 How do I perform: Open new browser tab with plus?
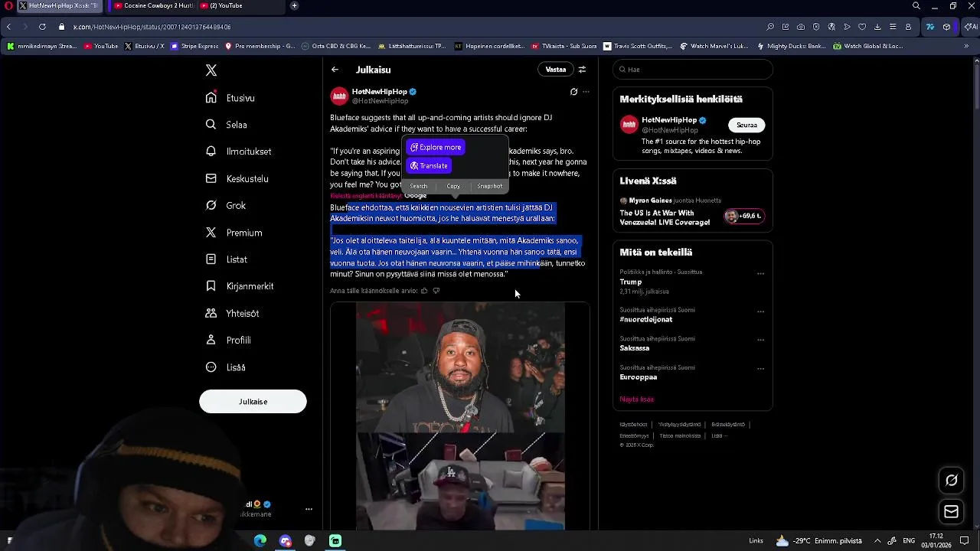pyautogui.click(x=295, y=6)
